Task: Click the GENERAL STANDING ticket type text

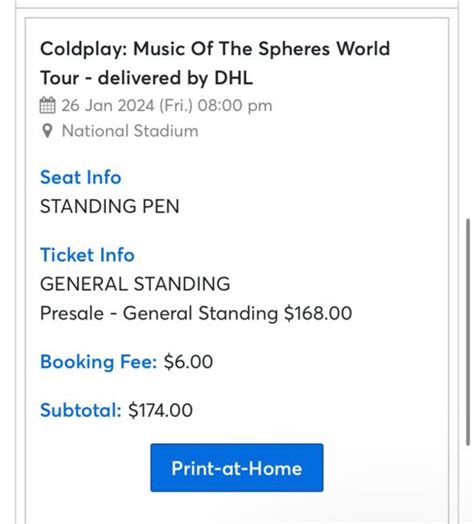Action: (135, 284)
